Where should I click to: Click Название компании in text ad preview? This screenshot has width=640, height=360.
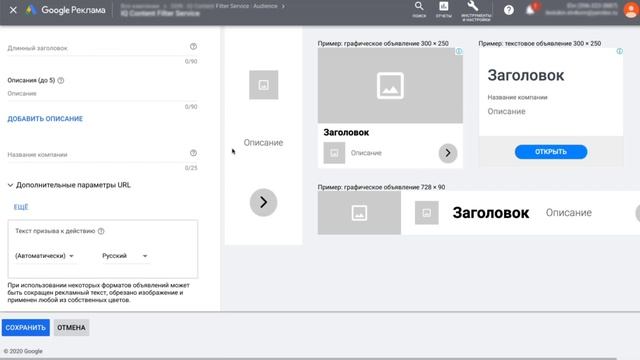pyautogui.click(x=517, y=97)
